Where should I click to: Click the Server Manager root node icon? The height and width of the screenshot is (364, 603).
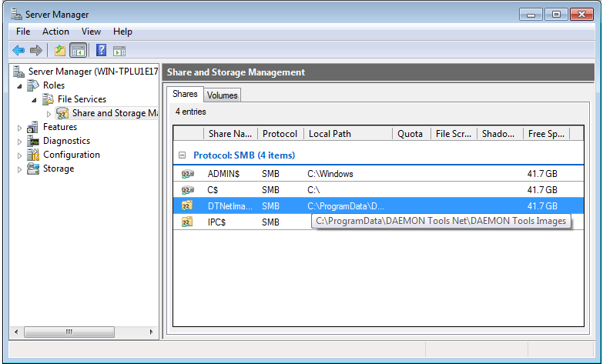[18, 72]
